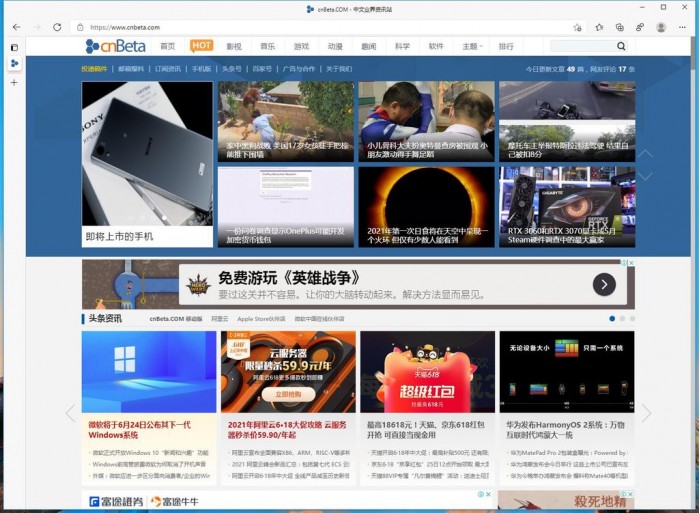Click the browser back arrow
700x513 pixels.
pos(16,27)
